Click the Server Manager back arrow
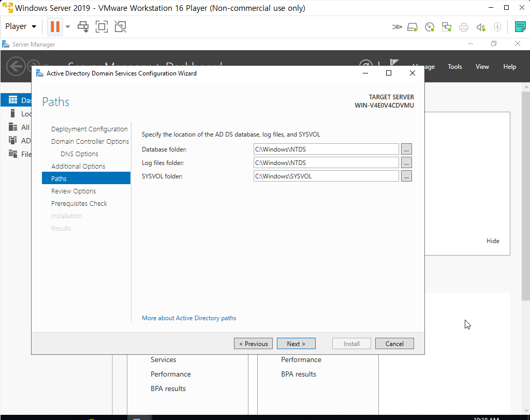Image resolution: width=530 pixels, height=420 pixels. click(x=16, y=66)
